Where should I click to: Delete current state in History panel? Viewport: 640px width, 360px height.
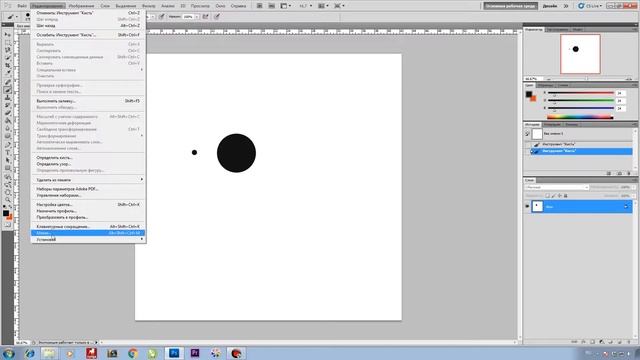pos(629,173)
